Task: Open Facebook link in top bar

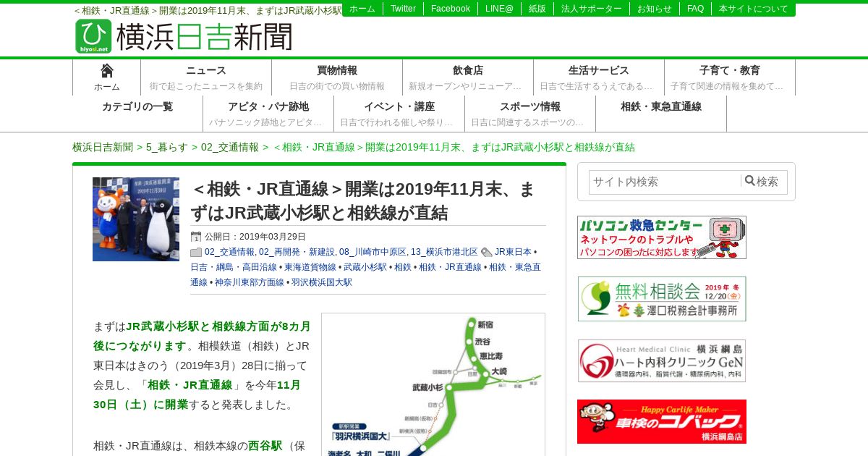Action: 451,9
